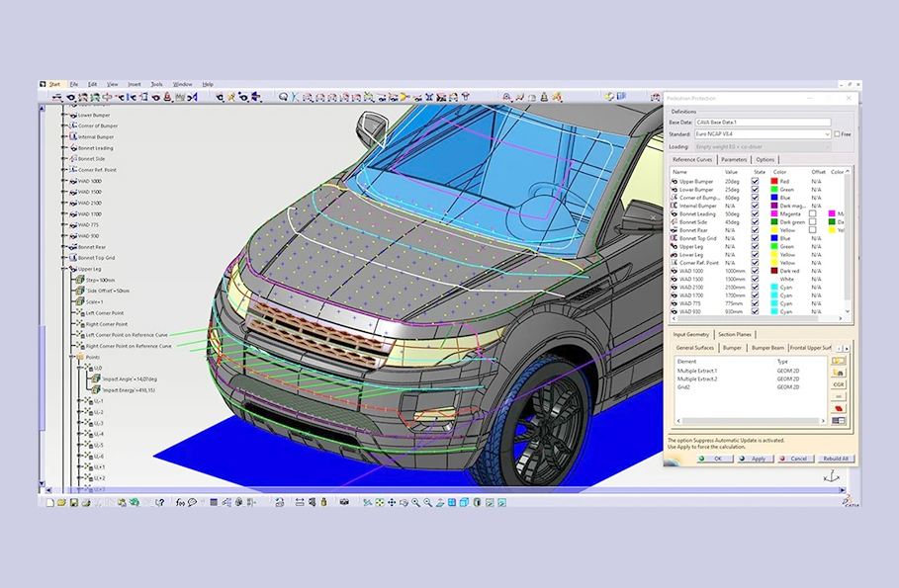
Task: Toggle the Upper Bumper state checkbox
Action: coord(755,182)
